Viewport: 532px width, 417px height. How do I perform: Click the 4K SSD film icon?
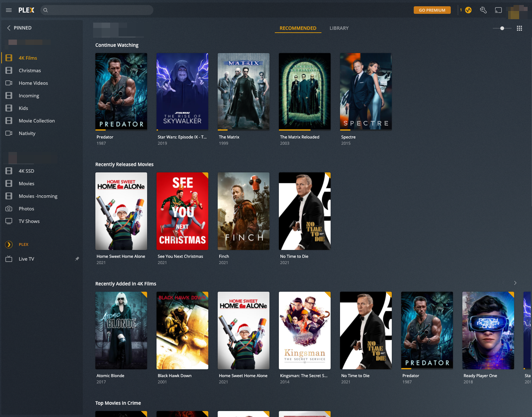[9, 171]
